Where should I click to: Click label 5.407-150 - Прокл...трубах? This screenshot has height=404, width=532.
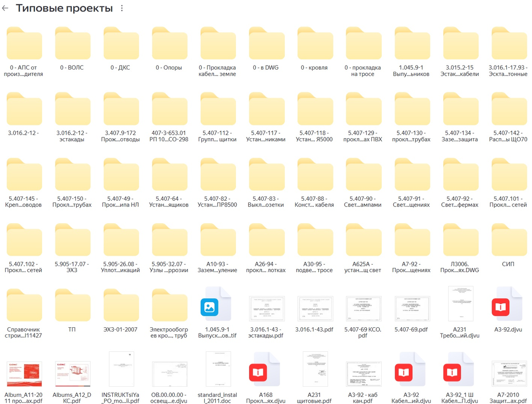[73, 202]
